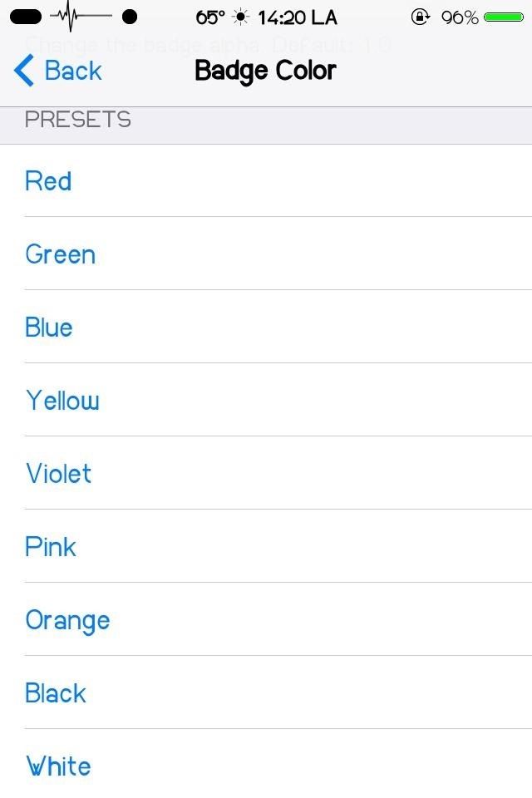Choose Pink as badge color
Viewport: 532px width, 798px height.
pos(51,546)
